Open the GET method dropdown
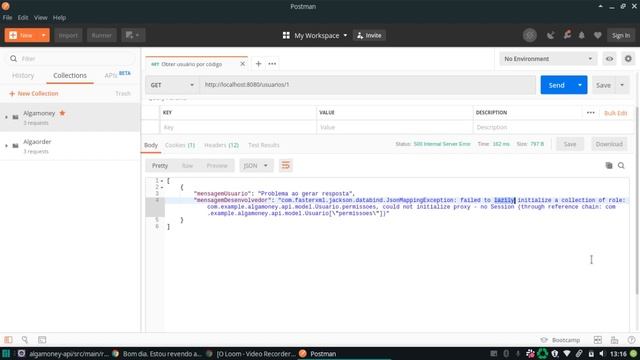The height and width of the screenshot is (360, 640). pos(172,85)
